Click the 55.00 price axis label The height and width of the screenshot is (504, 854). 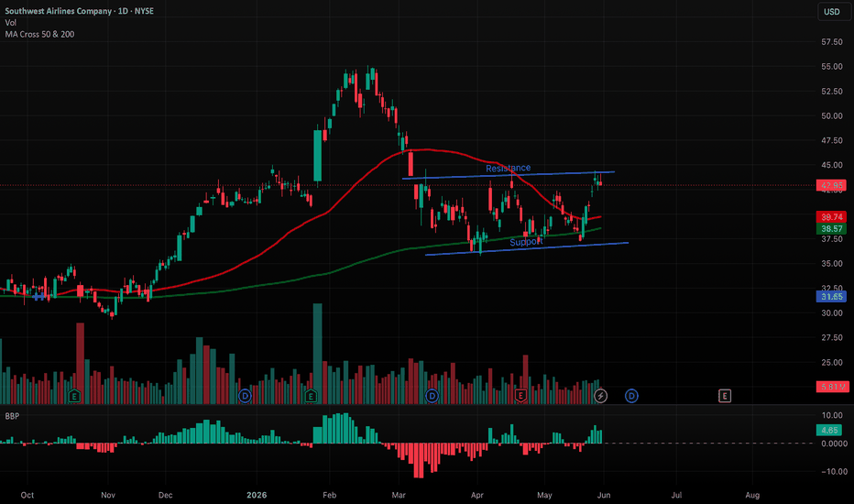pos(832,67)
